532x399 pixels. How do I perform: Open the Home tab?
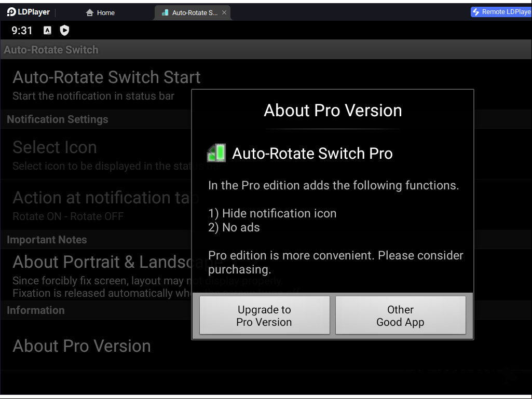coord(100,12)
